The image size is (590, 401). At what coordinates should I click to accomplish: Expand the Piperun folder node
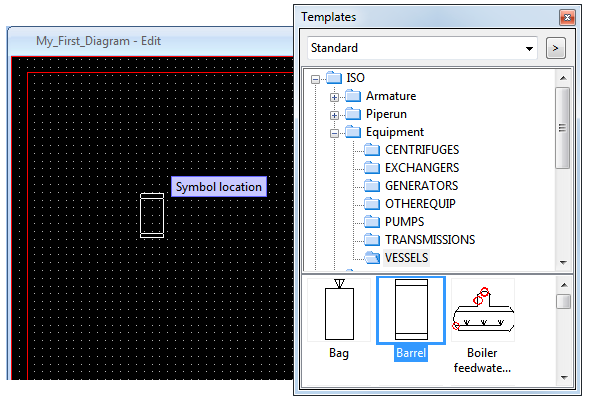point(334,115)
